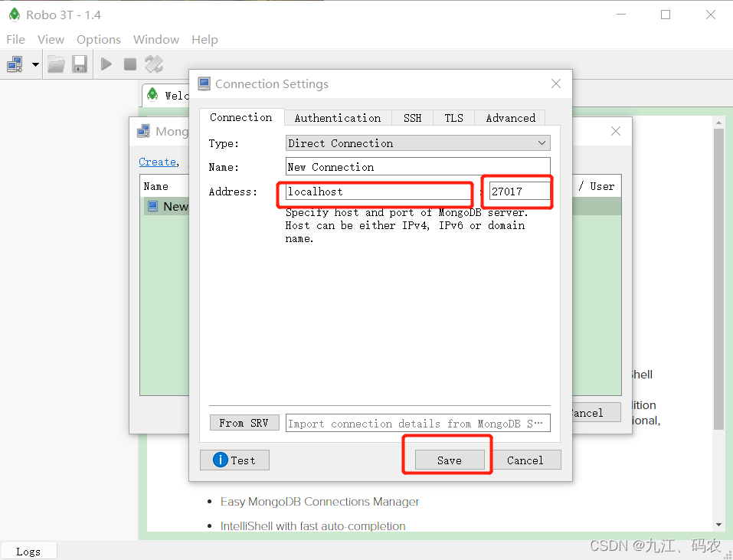Click the rotate orientation toolbar icon
Image resolution: width=733 pixels, height=560 pixels.
pyautogui.click(x=154, y=64)
